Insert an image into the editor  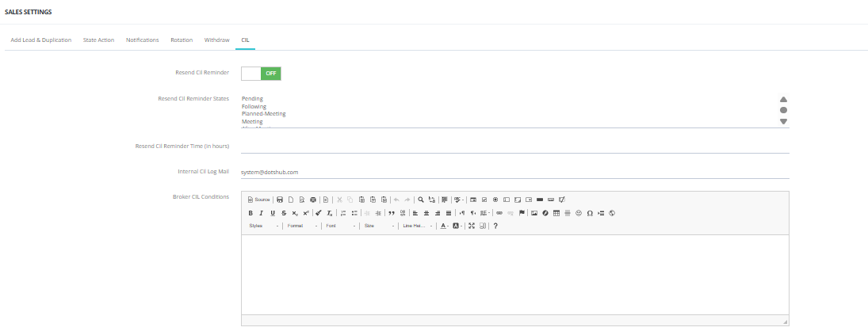coord(534,213)
